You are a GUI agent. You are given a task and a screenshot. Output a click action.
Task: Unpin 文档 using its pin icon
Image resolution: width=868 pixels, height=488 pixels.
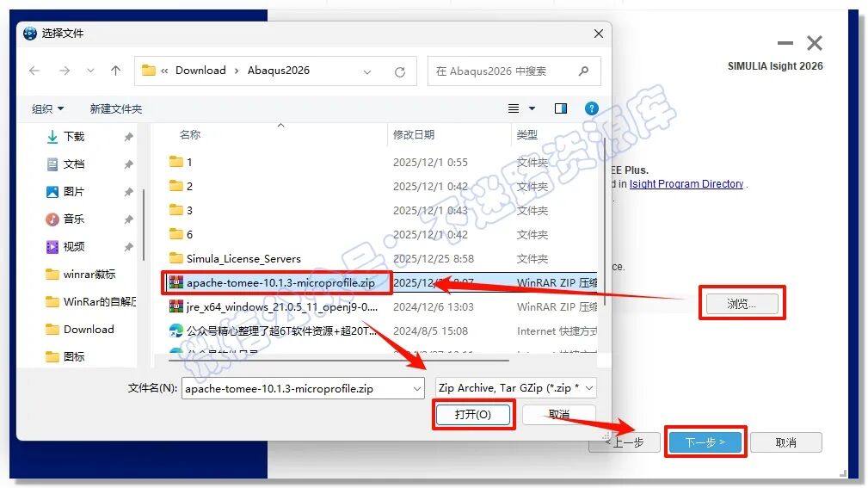pos(128,164)
